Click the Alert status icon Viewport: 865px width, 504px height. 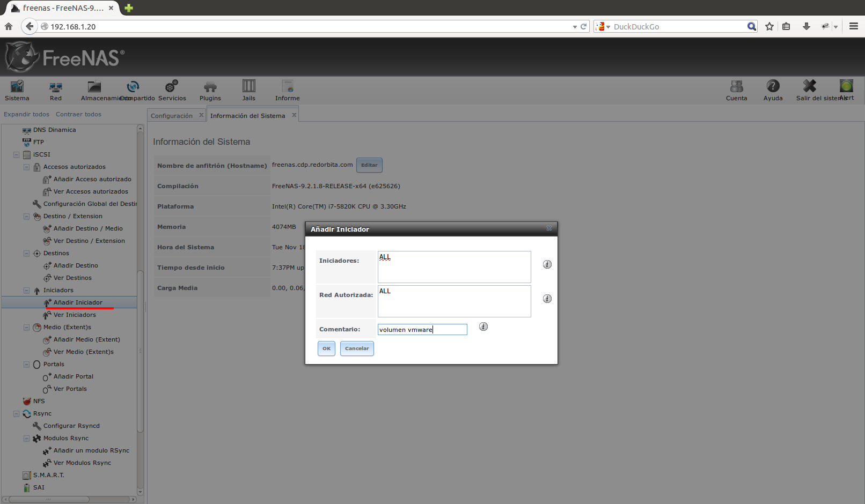pos(846,87)
